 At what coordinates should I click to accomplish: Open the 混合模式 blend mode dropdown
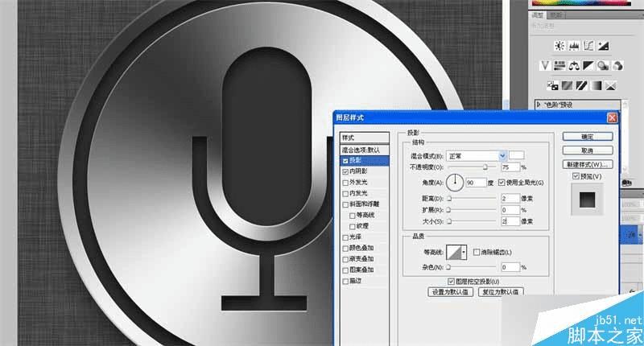coord(502,156)
